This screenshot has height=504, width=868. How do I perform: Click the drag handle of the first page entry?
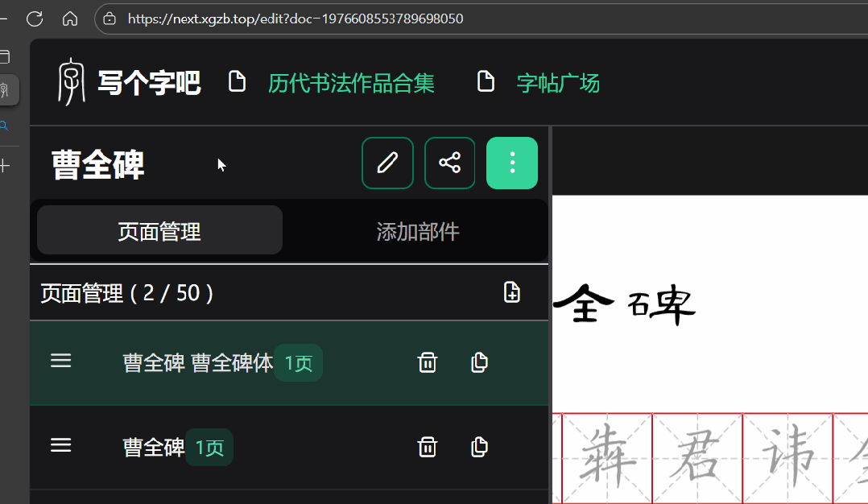60,361
